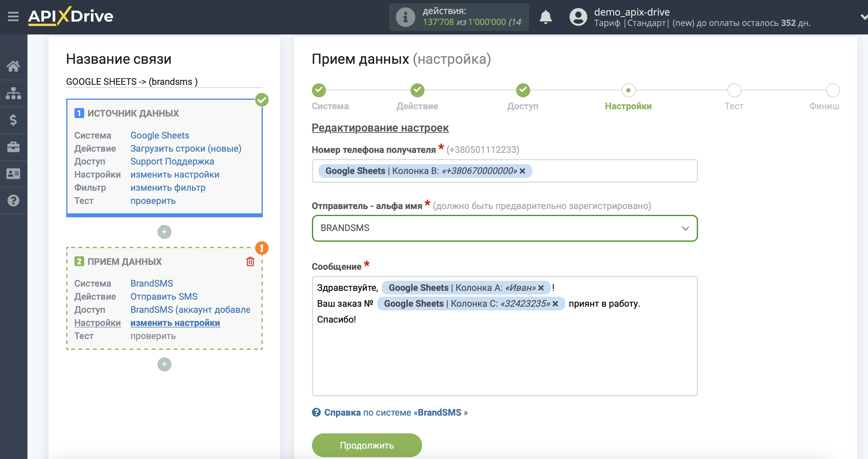Go to Home in sidebar

(x=13, y=66)
